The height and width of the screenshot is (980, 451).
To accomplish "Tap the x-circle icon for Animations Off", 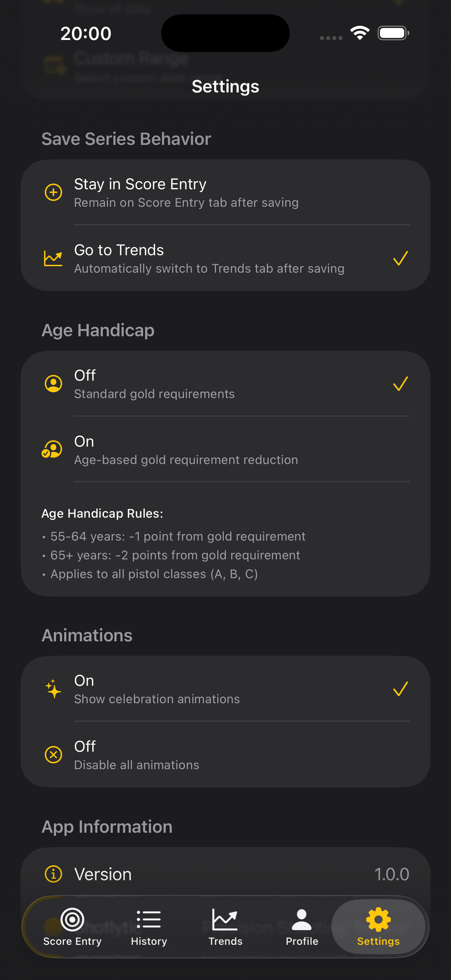I will pos(54,754).
